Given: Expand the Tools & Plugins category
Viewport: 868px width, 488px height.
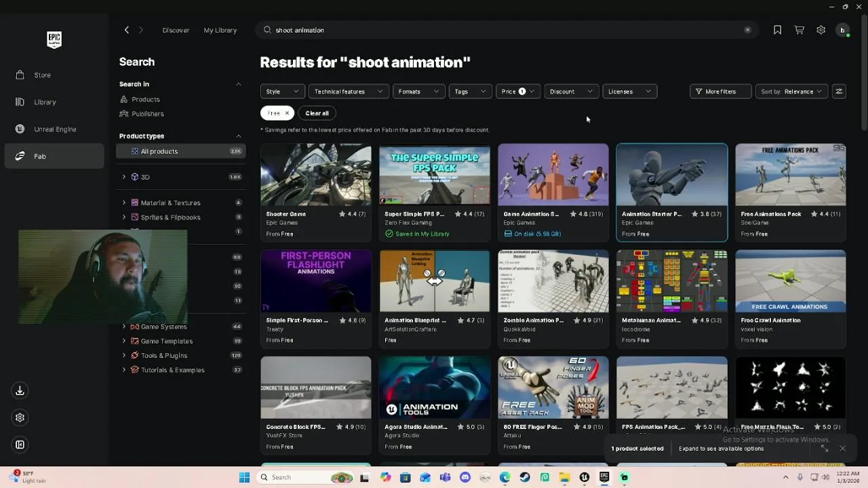Looking at the screenshot, I should [123, 355].
